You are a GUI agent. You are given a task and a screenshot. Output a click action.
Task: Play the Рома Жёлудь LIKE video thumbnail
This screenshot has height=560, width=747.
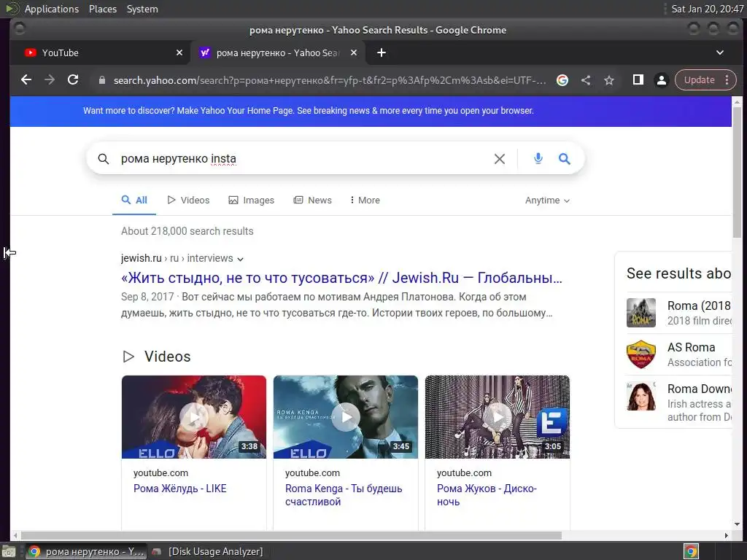pos(194,417)
